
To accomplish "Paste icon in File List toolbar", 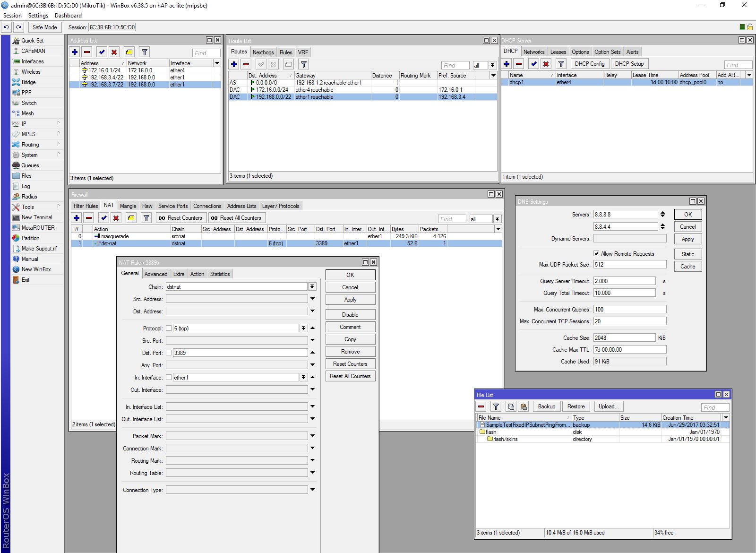I will click(523, 406).
